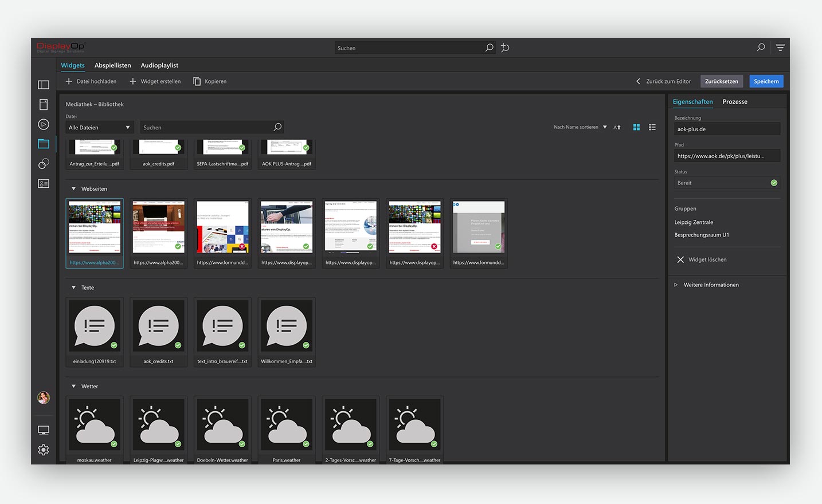Click Datei hochladen label
The height and width of the screenshot is (504, 822).
[96, 81]
